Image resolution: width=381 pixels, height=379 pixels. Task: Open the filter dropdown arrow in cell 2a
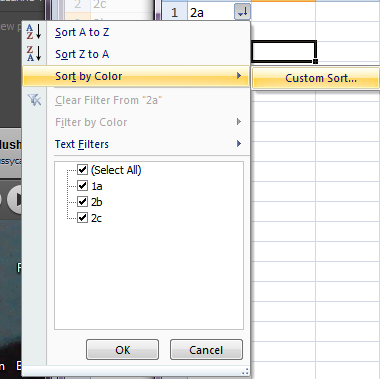(x=242, y=13)
